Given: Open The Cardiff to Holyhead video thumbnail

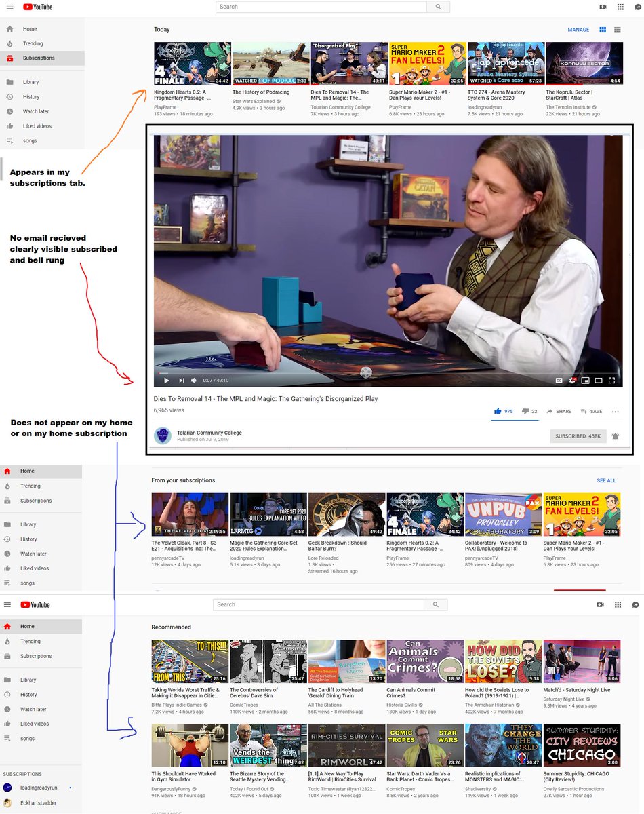Looking at the screenshot, I should click(x=346, y=661).
